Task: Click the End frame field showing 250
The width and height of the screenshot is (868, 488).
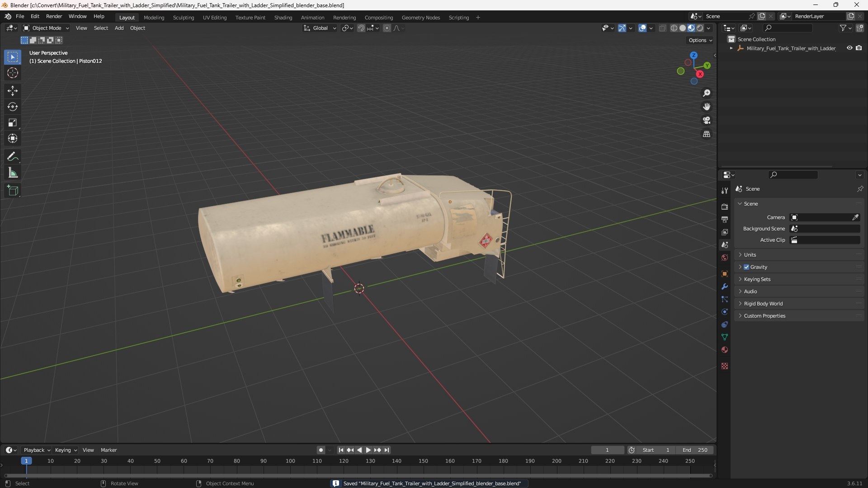Action: tap(695, 450)
